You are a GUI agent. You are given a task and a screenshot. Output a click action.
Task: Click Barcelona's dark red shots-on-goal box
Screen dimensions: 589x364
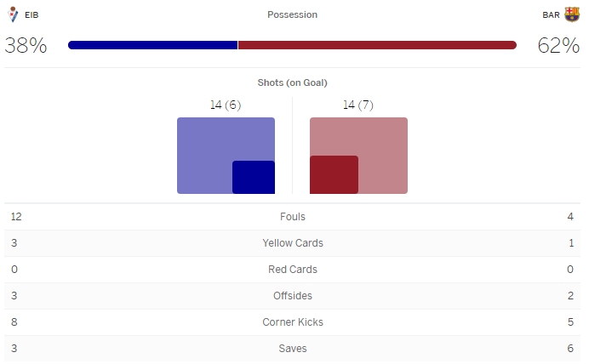334,174
